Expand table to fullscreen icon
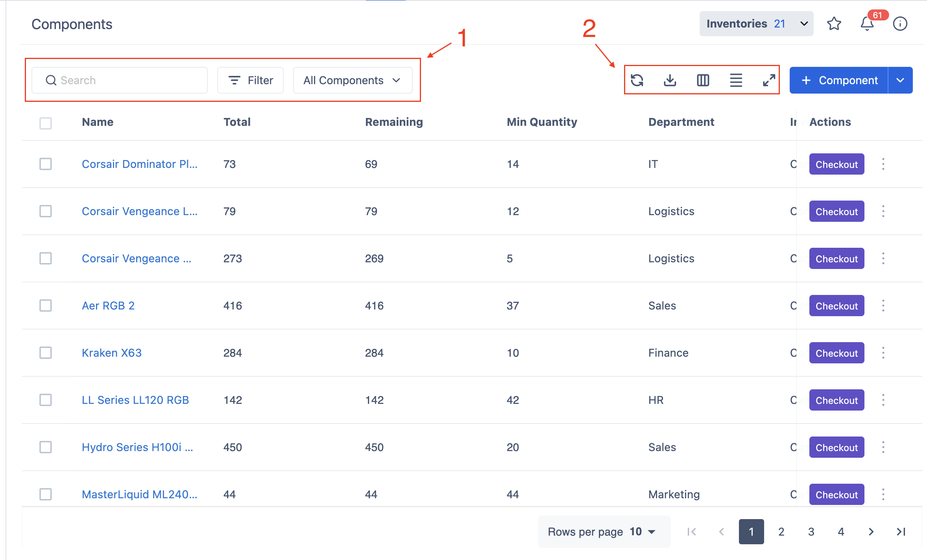Image resolution: width=927 pixels, height=560 pixels. point(769,80)
